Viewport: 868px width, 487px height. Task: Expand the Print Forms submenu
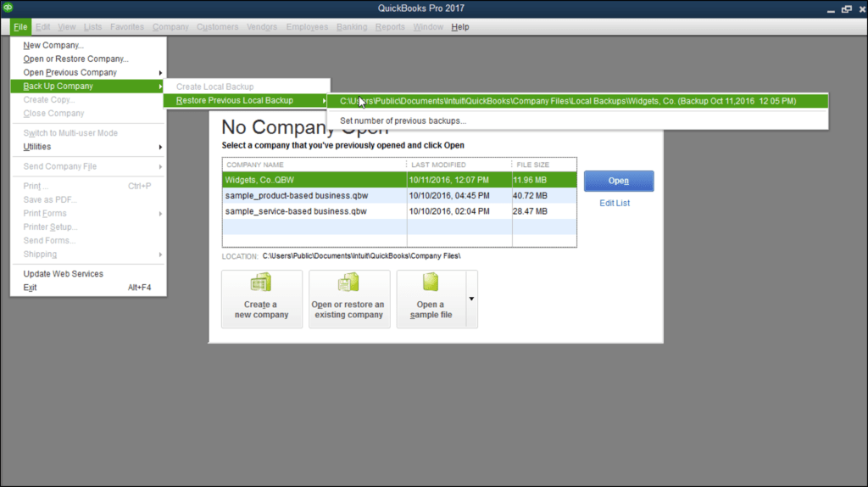(x=88, y=213)
